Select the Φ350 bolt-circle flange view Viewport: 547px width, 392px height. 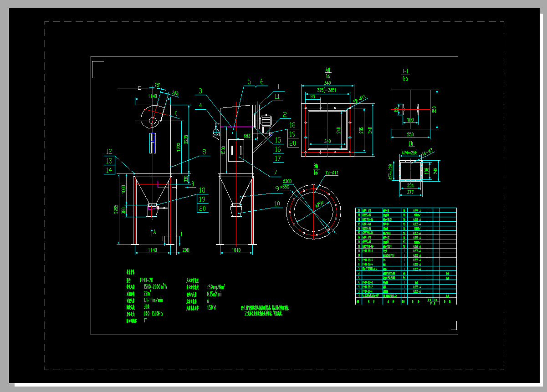click(x=314, y=212)
